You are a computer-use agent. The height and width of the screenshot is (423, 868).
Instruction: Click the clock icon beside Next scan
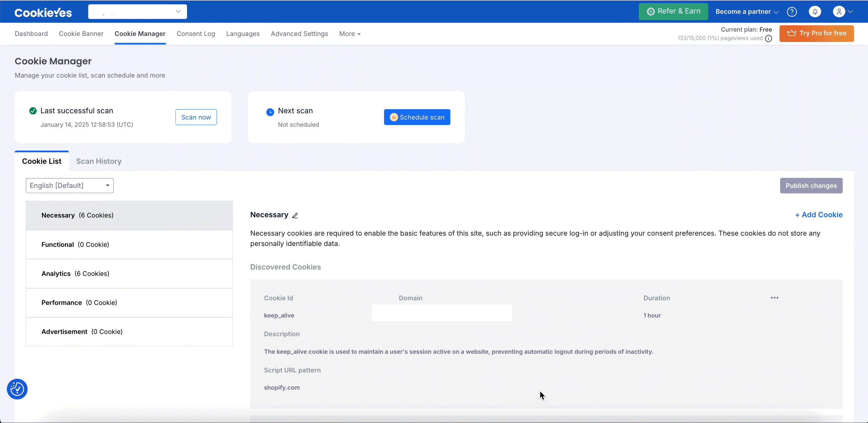(x=270, y=112)
